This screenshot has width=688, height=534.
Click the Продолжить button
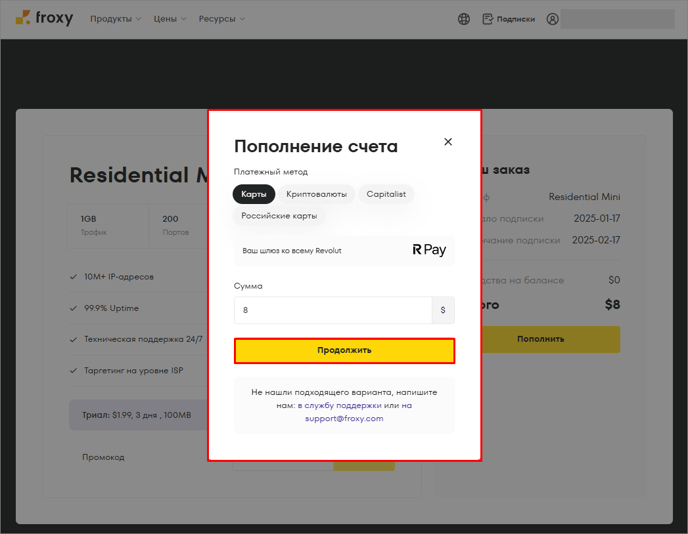point(344,351)
